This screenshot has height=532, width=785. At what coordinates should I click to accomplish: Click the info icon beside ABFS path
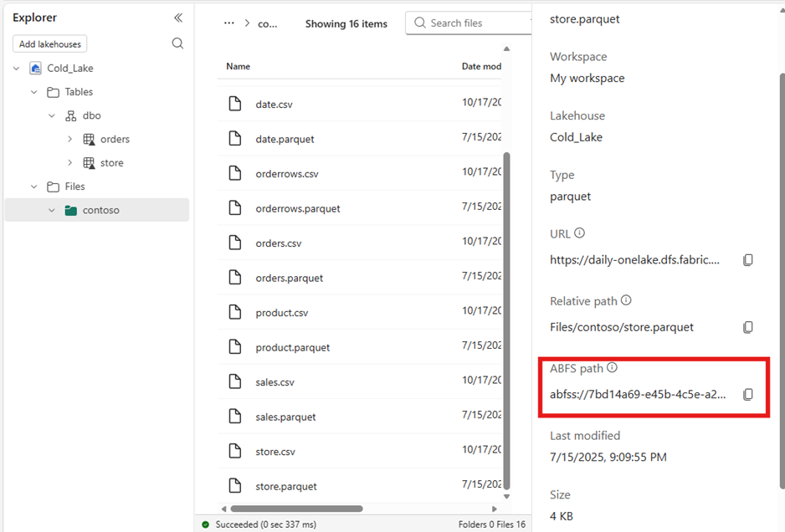[x=613, y=366]
